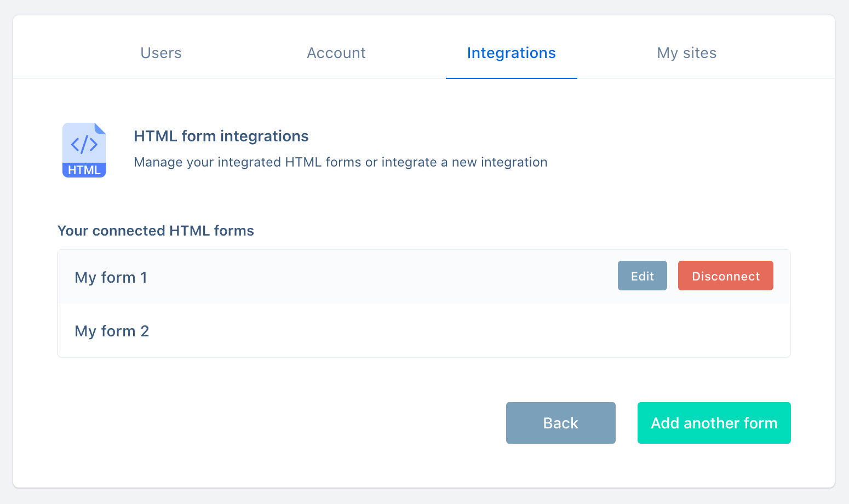Switch to the Users tab
The image size is (849, 504).
[161, 53]
